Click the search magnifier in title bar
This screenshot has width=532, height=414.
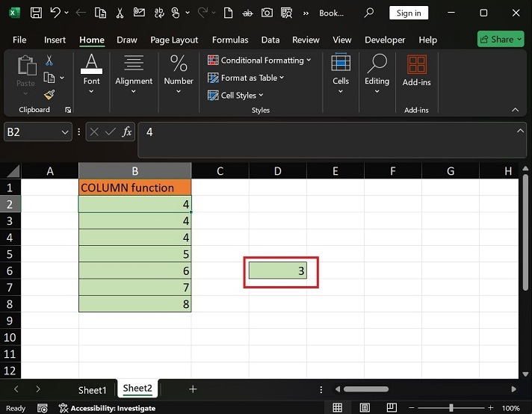click(368, 13)
